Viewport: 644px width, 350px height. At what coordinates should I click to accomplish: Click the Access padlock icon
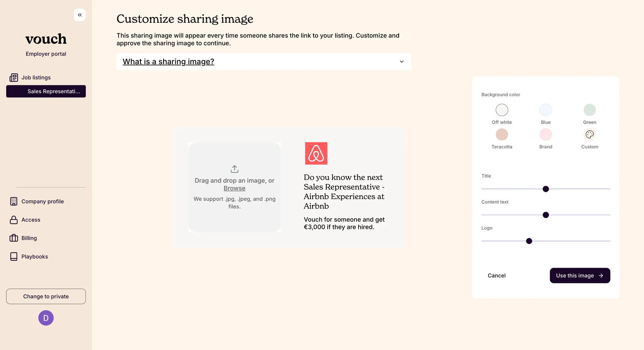(14, 220)
